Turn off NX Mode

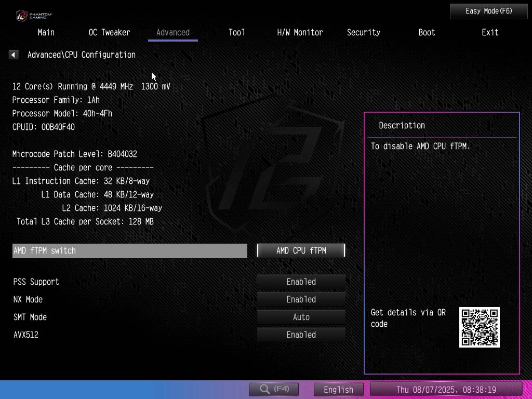(x=301, y=299)
